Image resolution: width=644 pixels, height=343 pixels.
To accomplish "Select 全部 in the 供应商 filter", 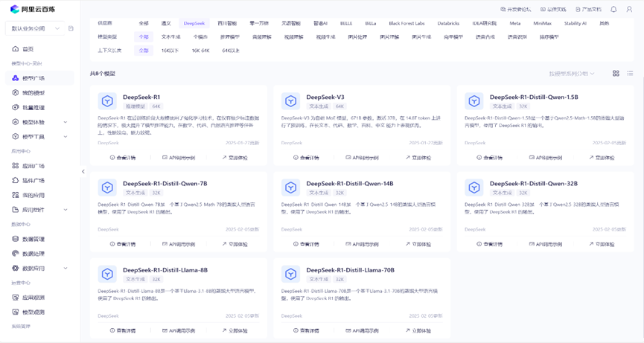I will coord(144,23).
